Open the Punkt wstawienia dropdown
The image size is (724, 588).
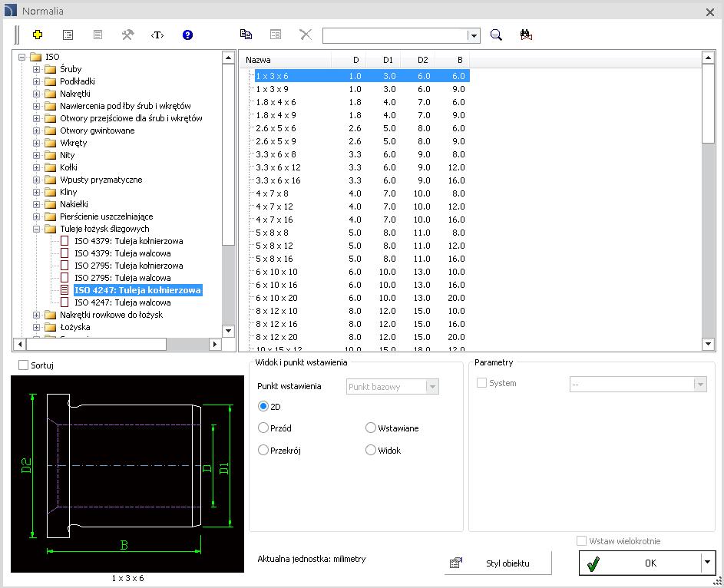432,387
